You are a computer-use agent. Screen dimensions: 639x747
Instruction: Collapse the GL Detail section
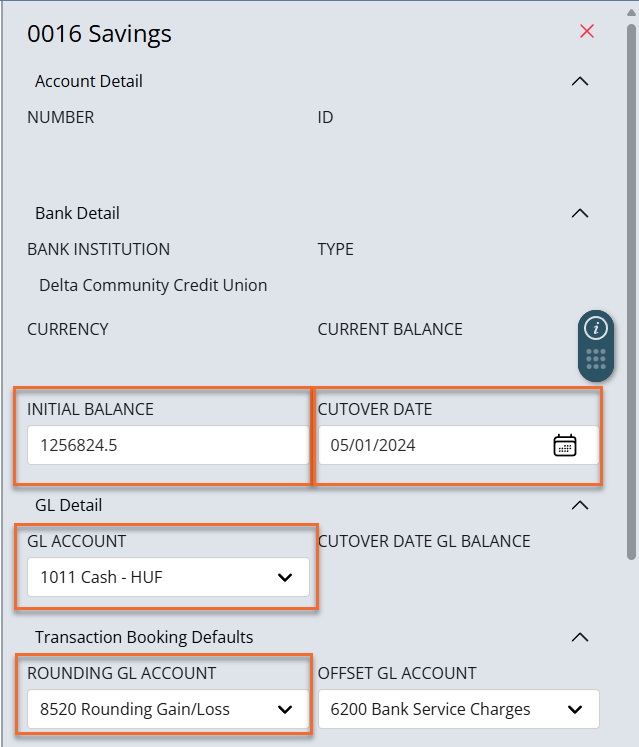click(x=579, y=505)
